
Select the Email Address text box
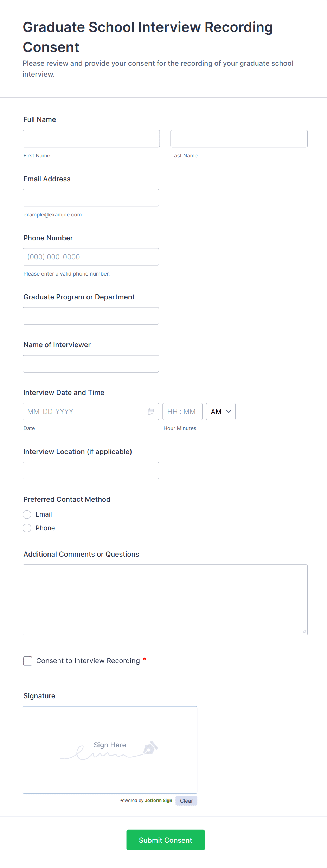(x=91, y=198)
